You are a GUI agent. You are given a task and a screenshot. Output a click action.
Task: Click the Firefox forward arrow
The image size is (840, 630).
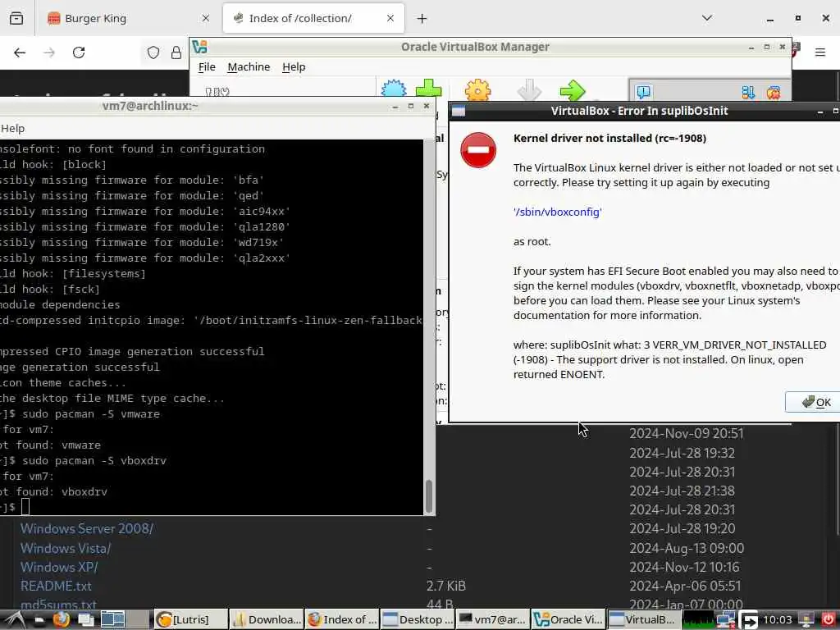tap(49, 52)
